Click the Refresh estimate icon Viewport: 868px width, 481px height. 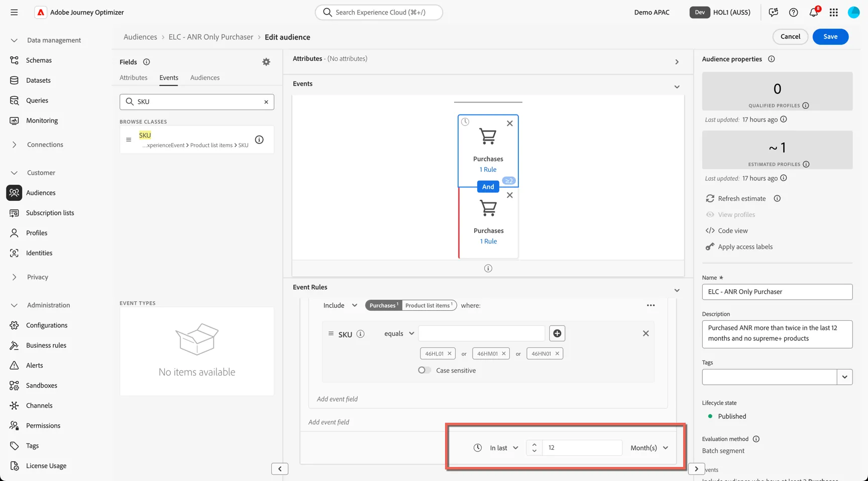tap(710, 198)
